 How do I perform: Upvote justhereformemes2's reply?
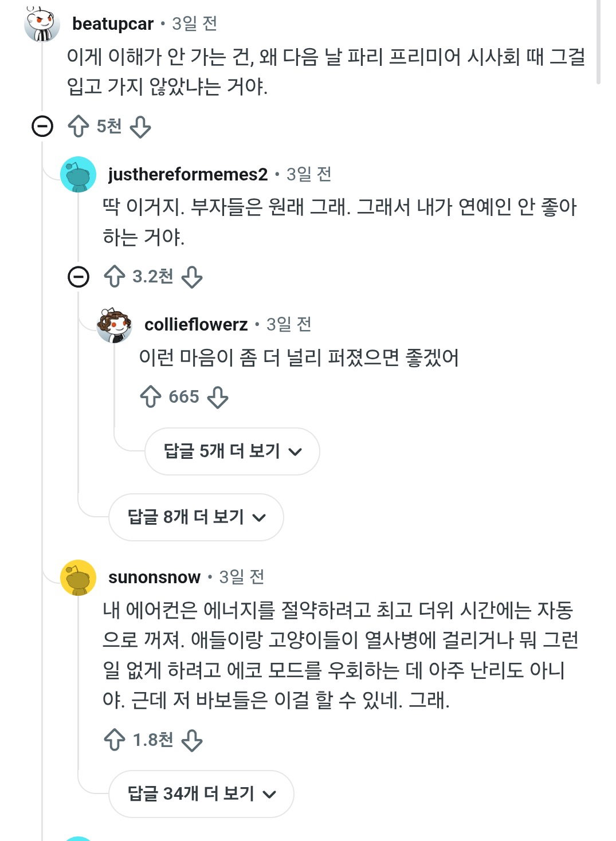click(115, 277)
